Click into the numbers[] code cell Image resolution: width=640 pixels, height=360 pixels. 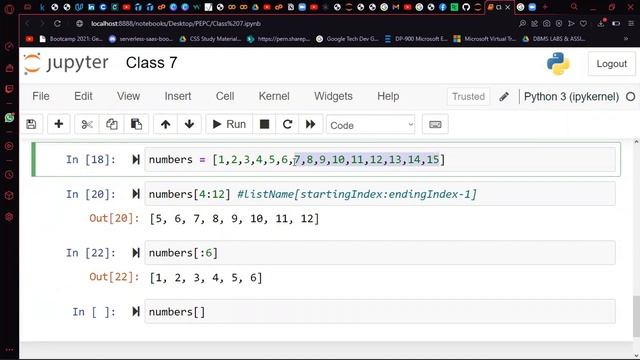tap(380, 312)
